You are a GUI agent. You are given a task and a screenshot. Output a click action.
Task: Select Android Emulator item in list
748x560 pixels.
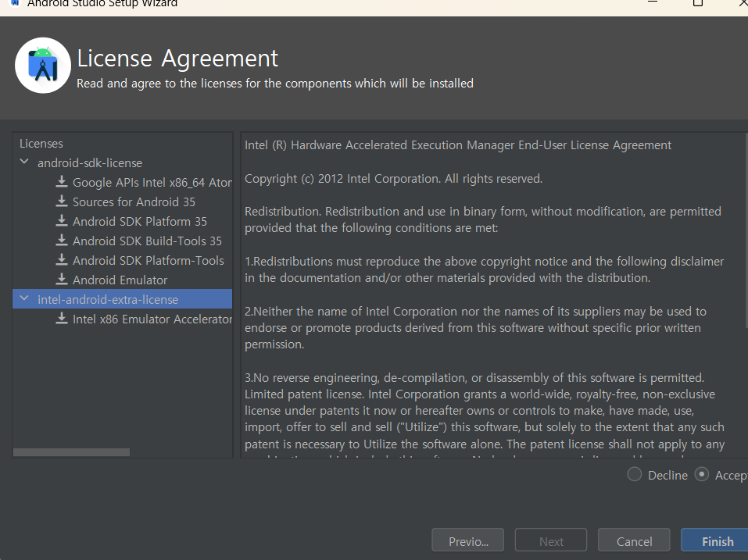(120, 280)
